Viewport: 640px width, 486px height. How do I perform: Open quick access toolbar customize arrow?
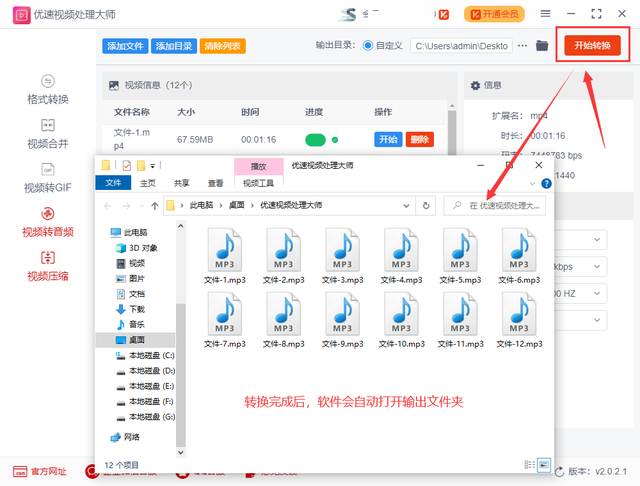click(153, 166)
